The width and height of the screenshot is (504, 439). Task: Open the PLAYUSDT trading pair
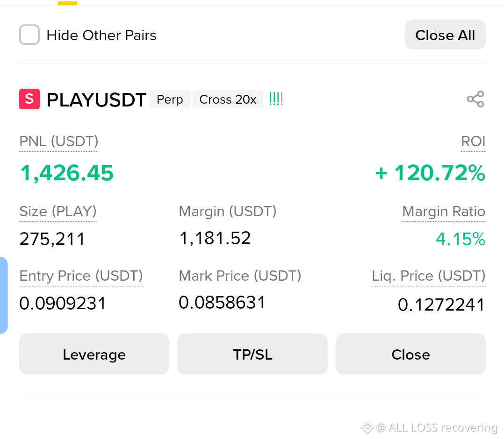tap(96, 99)
